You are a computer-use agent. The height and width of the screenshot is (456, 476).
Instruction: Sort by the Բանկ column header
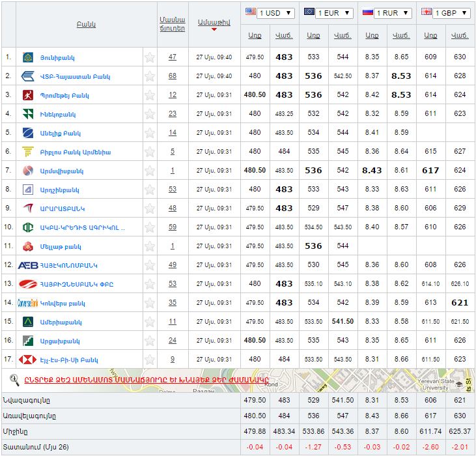[86, 24]
